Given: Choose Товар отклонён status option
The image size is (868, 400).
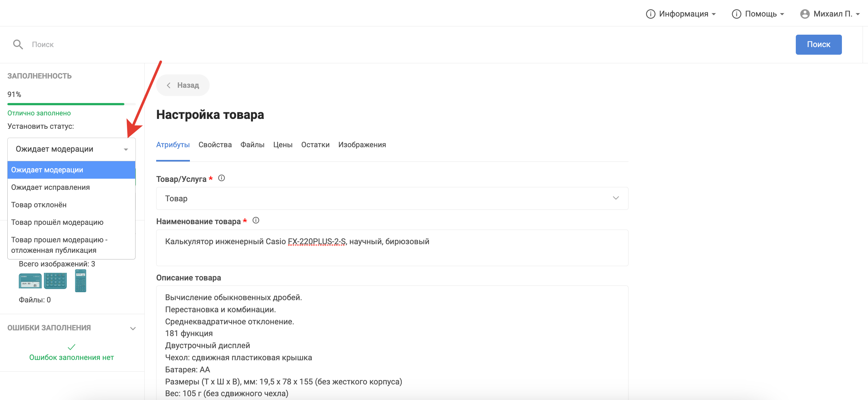Looking at the screenshot, I should click(x=39, y=205).
